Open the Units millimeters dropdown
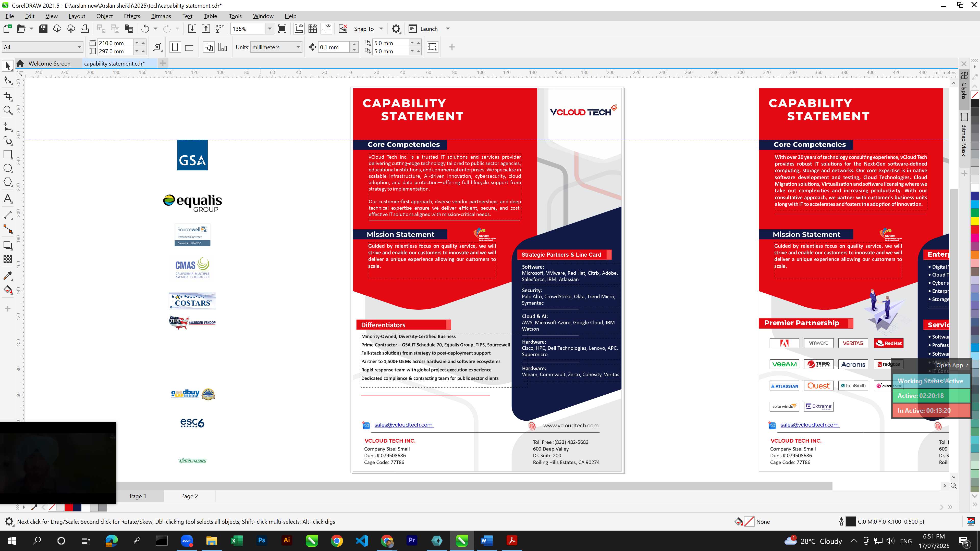This screenshot has width=980, height=551. coord(298,47)
